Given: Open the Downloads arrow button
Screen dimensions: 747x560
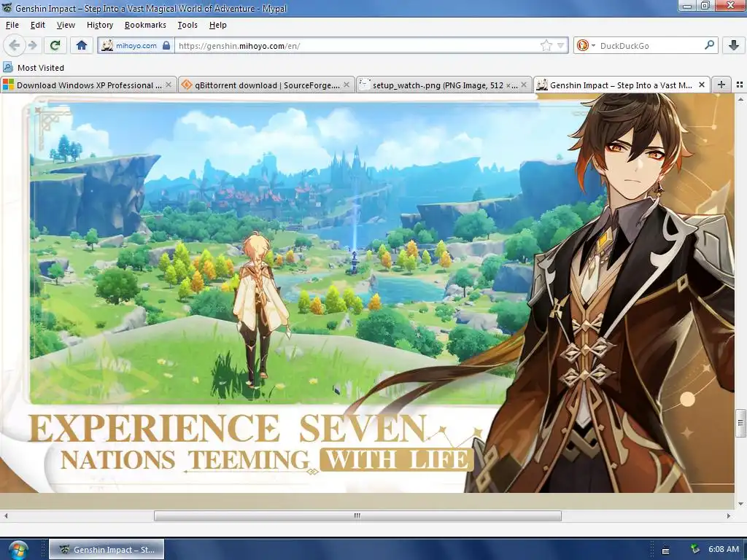Looking at the screenshot, I should (x=734, y=46).
